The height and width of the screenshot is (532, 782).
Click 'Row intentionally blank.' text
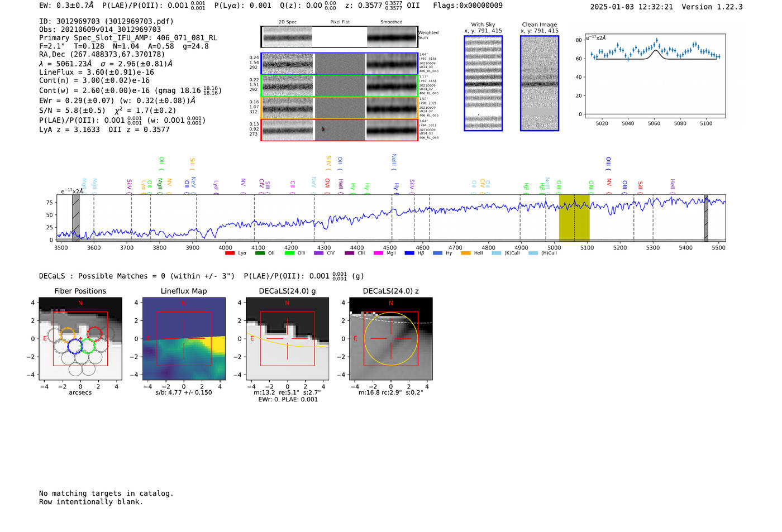click(91, 502)
